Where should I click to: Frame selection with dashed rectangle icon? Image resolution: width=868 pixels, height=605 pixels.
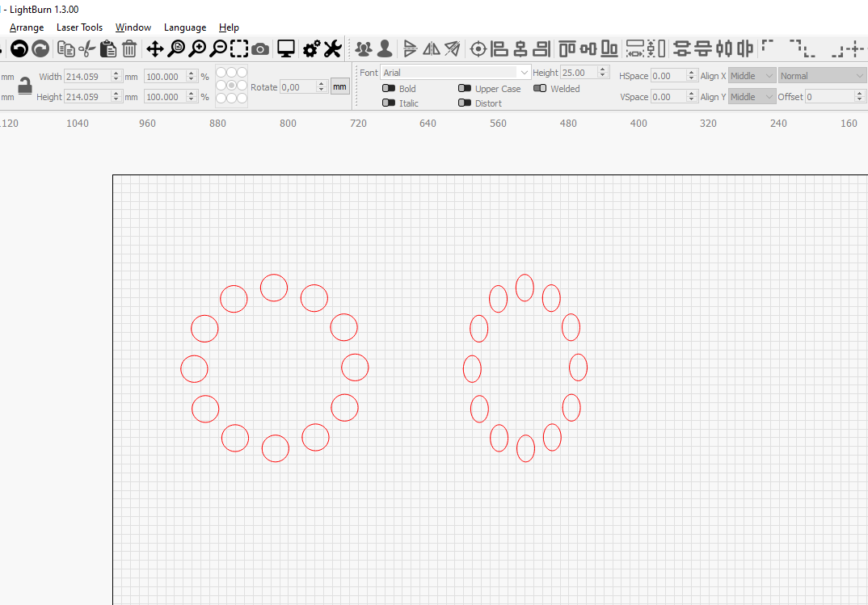[239, 49]
